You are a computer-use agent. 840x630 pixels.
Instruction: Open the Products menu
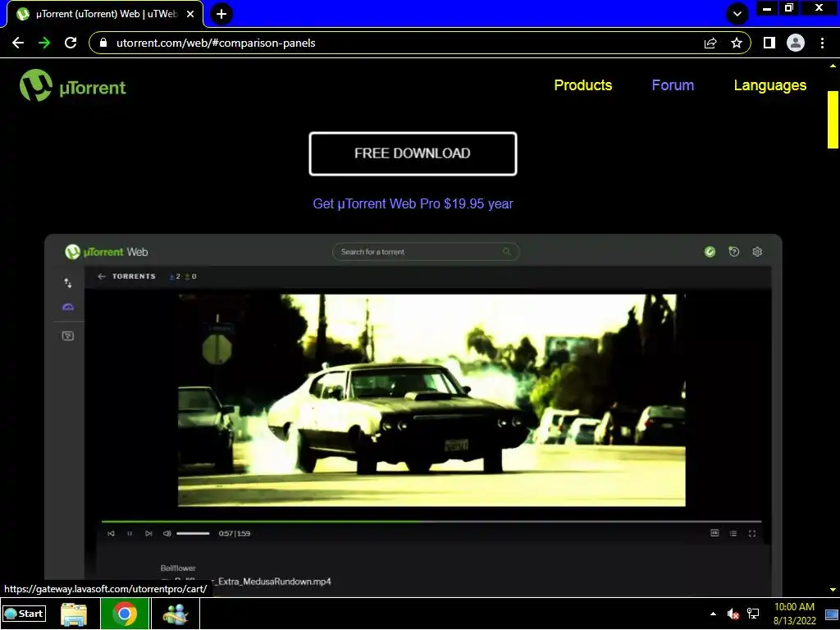pos(583,85)
